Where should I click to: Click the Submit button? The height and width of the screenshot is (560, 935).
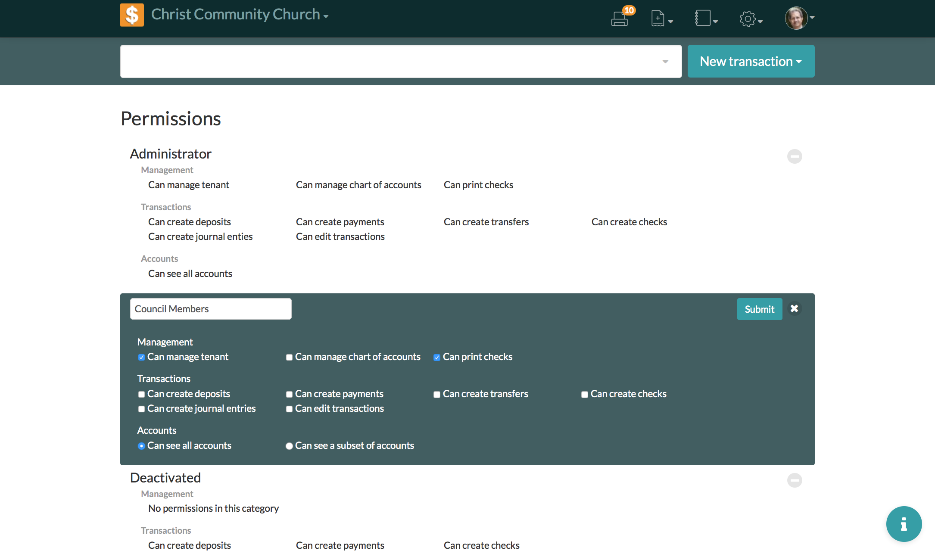[x=759, y=309]
